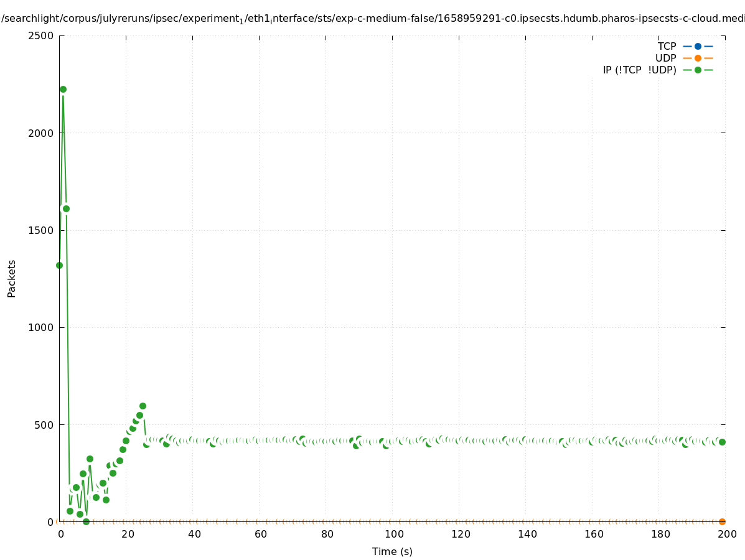Click the orange UDP legend marker
Viewport: 745px width, 560px height.
(698, 58)
